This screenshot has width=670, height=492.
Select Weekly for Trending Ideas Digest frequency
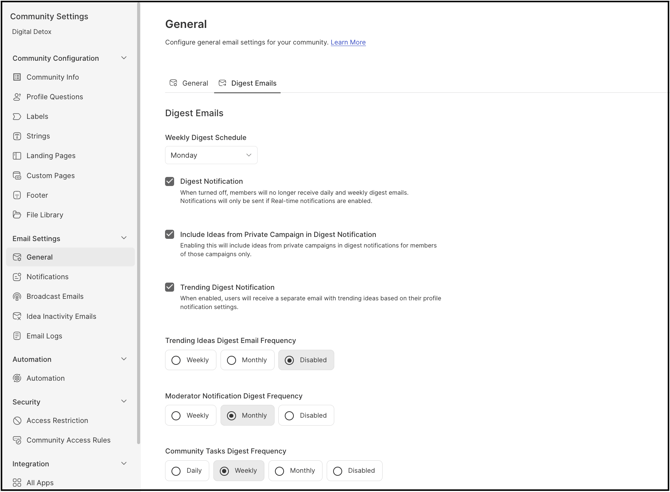(x=176, y=360)
